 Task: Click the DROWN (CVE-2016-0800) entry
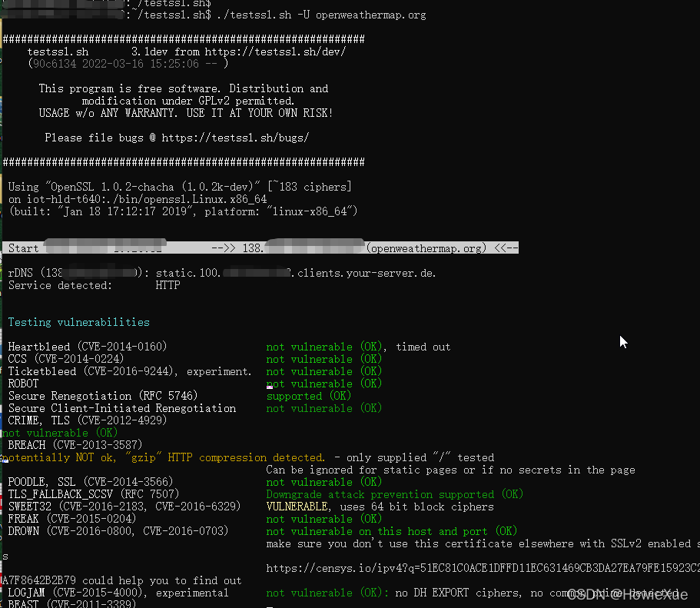coord(118,531)
